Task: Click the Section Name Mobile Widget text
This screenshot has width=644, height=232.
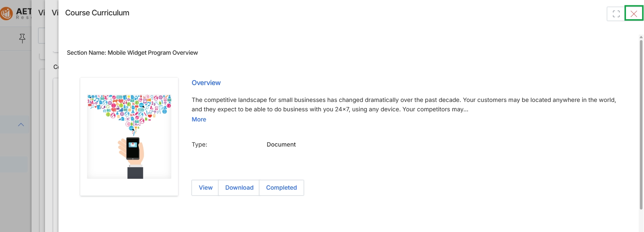Action: (x=132, y=53)
